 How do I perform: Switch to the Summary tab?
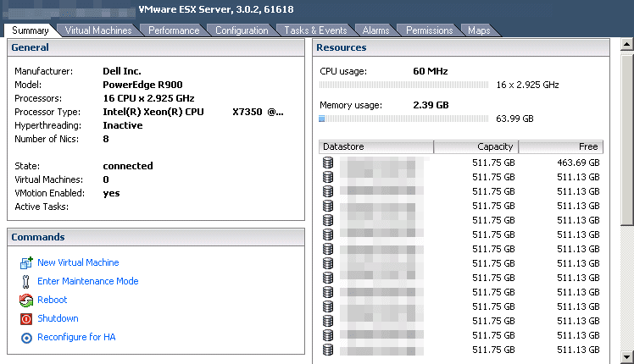point(31,30)
